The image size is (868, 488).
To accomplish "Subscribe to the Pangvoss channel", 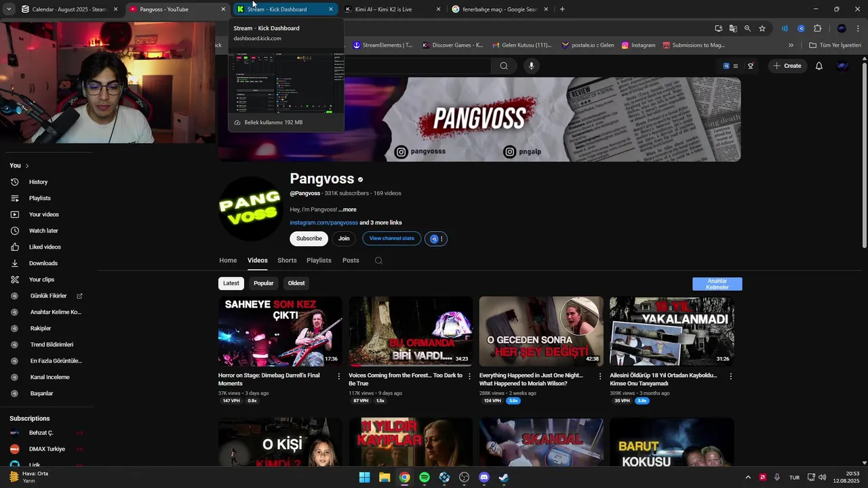I will 309,239.
